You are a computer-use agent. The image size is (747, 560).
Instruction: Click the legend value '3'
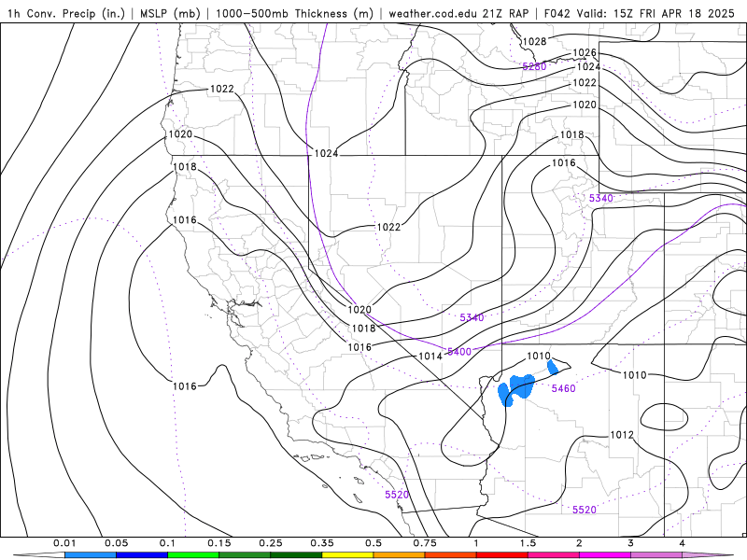(x=631, y=543)
